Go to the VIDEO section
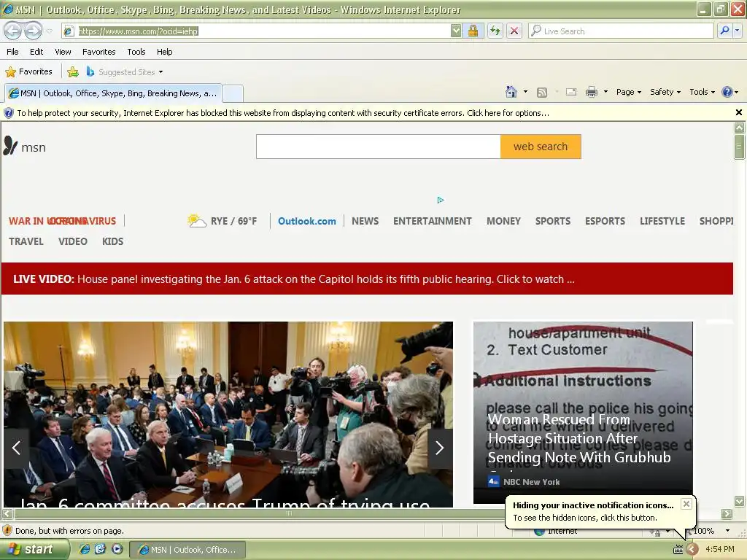The image size is (747, 560). [73, 241]
